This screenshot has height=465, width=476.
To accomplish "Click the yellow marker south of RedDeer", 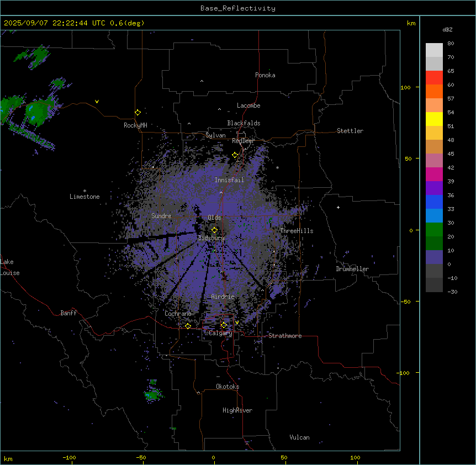I will click(x=235, y=155).
